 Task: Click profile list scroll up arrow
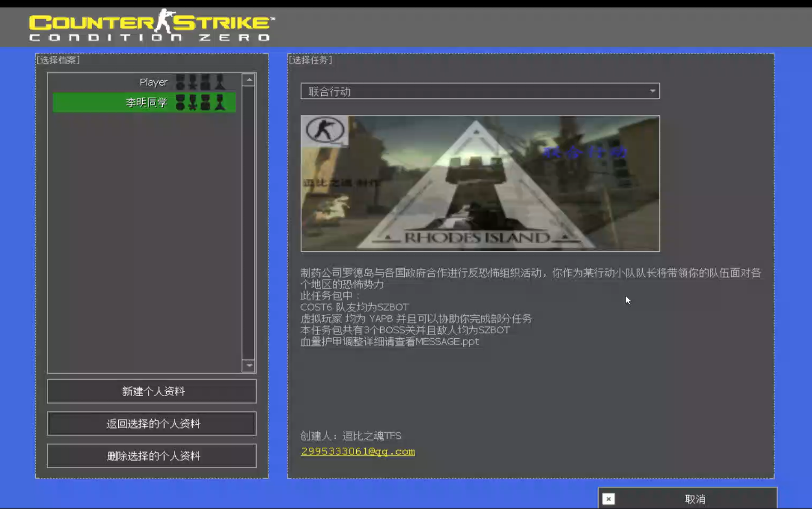point(249,80)
